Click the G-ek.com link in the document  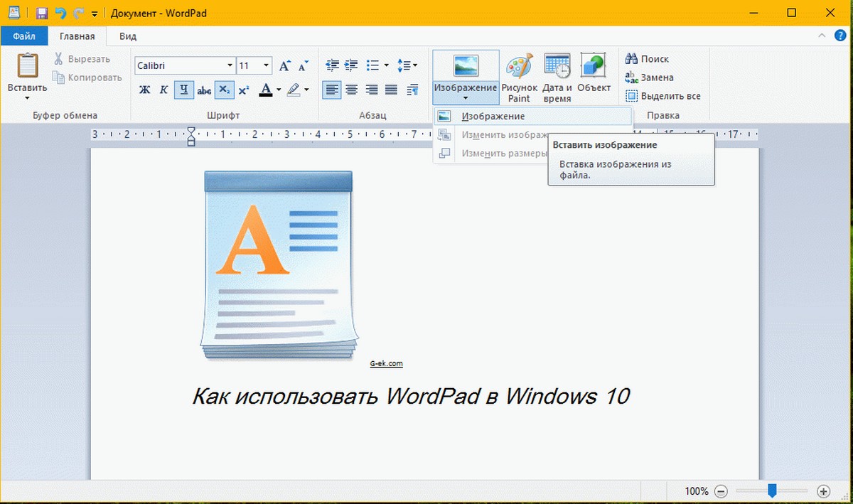(x=387, y=363)
